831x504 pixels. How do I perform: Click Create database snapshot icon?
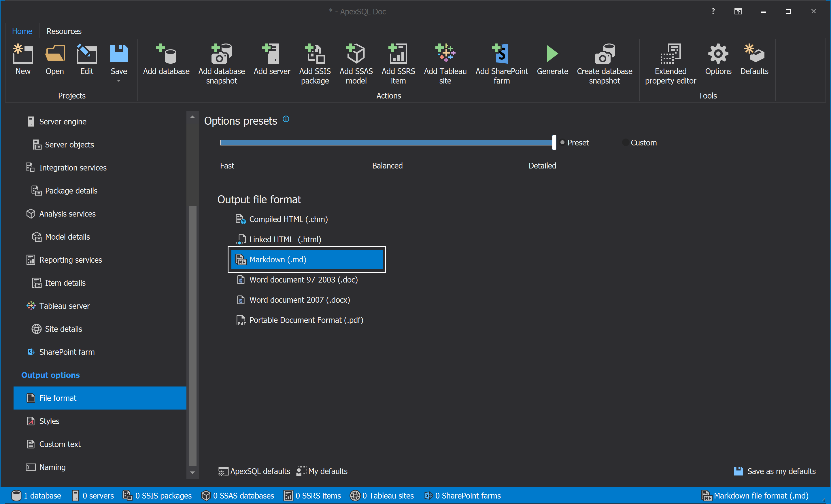click(x=604, y=54)
